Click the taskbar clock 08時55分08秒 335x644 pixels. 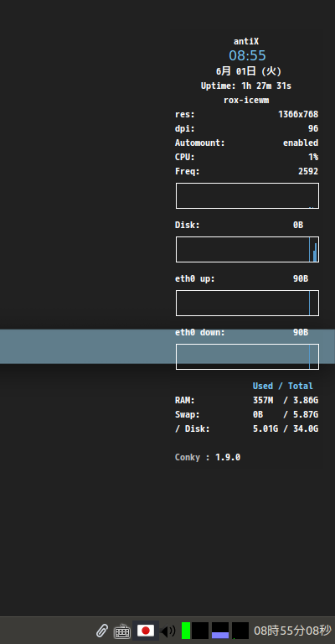(x=292, y=631)
